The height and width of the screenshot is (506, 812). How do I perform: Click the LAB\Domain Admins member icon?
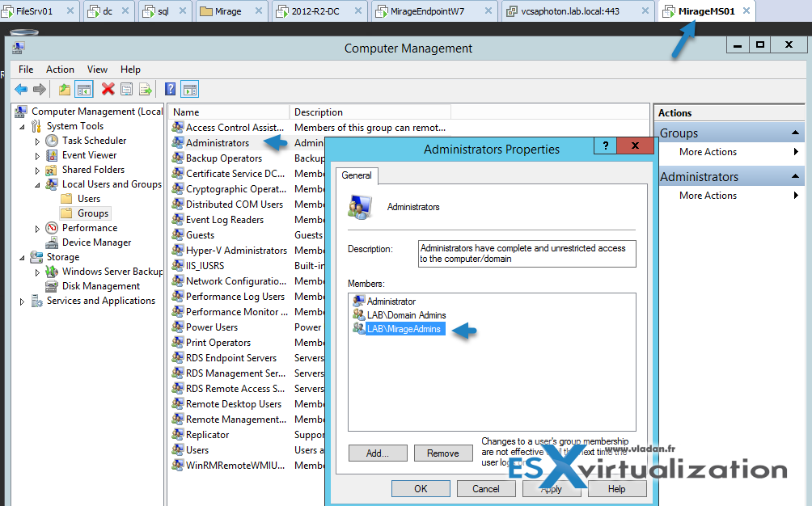click(358, 314)
